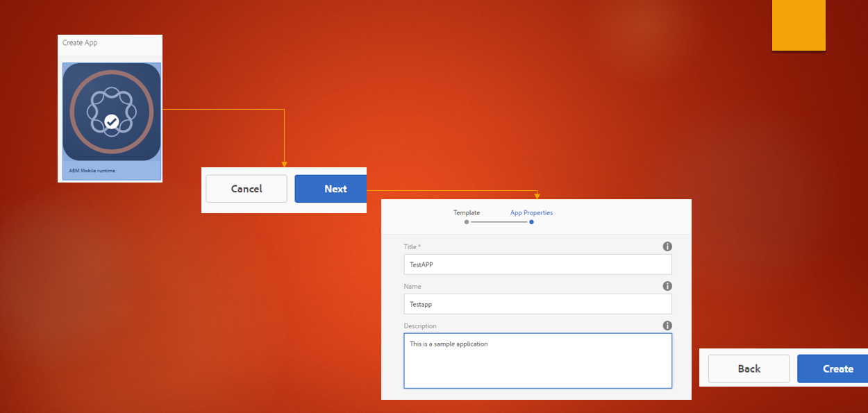This screenshot has width=868, height=413.
Task: Click inside the TestAPP title input
Action: (x=538, y=264)
